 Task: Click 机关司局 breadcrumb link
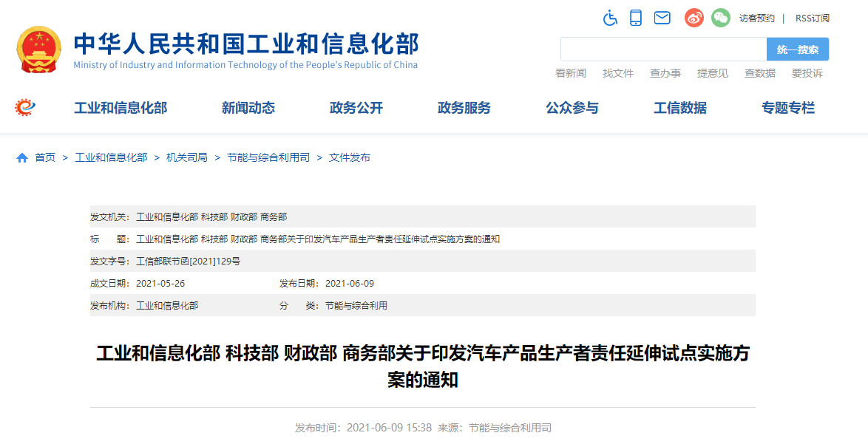click(187, 157)
